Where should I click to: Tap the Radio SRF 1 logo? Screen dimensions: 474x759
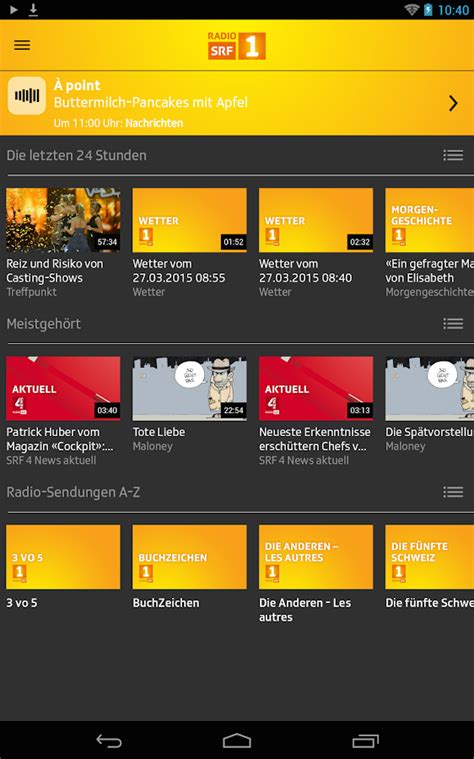point(237,46)
